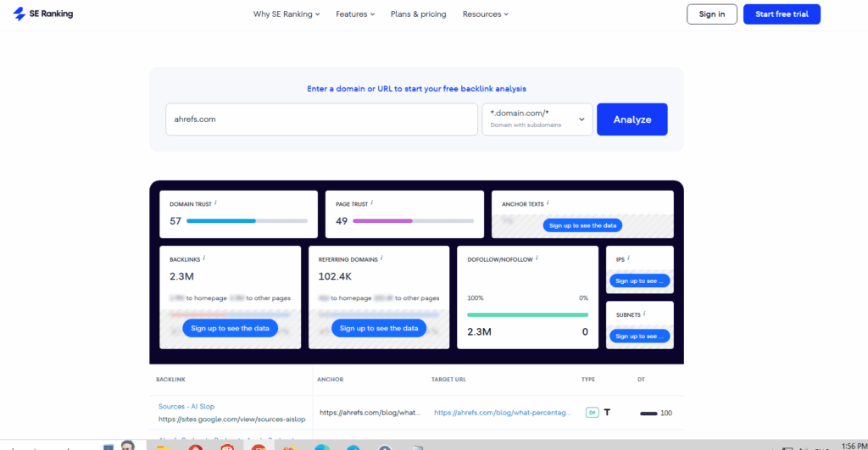The image size is (868, 450).
Task: Click the Domain Trust progress bar
Action: point(247,221)
